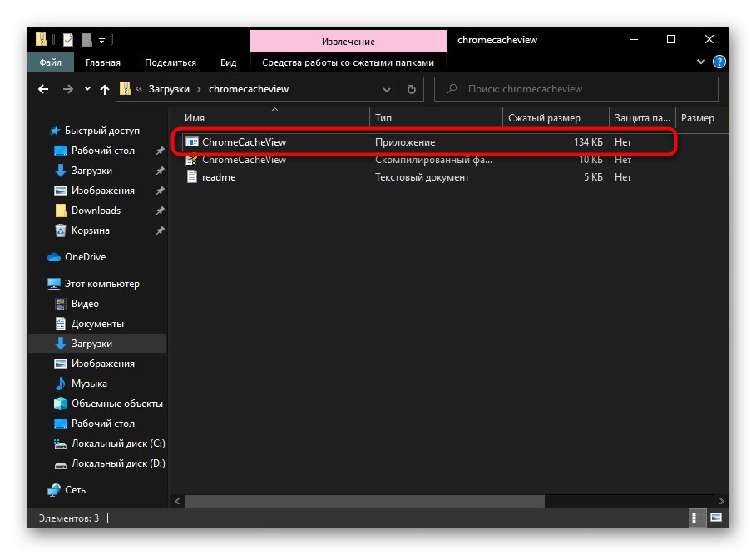Open pinned Изображения under quick access
The image size is (756, 555).
[102, 191]
